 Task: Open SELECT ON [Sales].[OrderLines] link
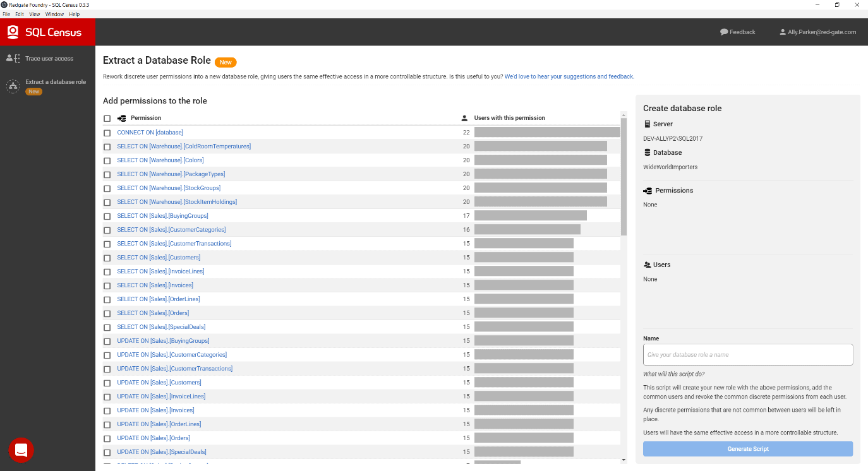(159, 299)
